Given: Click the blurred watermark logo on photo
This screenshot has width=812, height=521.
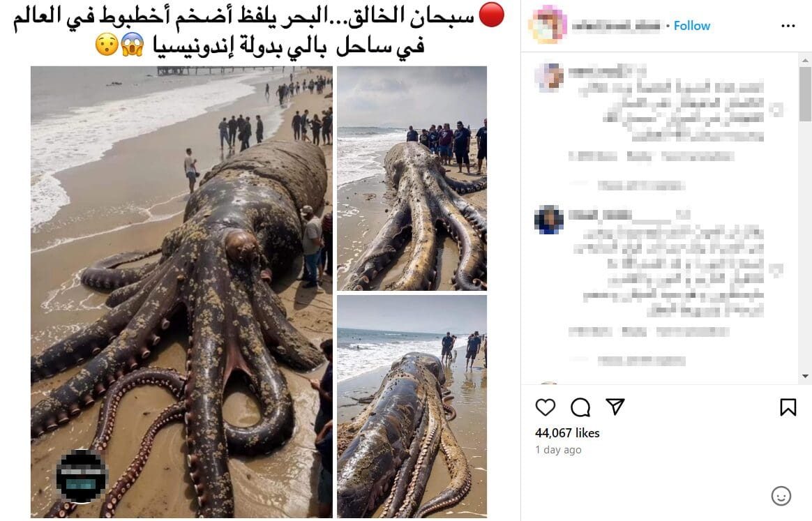Looking at the screenshot, I should (81, 476).
